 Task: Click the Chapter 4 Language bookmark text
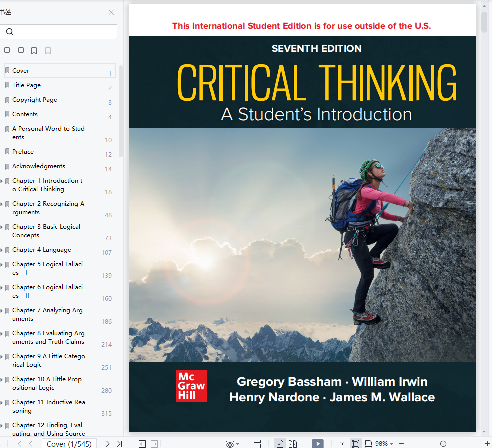42,250
